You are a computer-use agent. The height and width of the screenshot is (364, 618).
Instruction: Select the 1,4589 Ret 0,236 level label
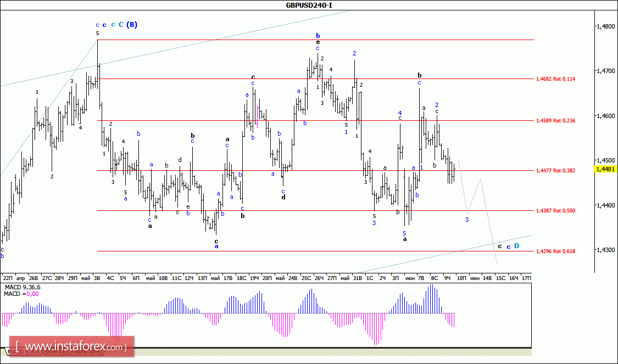pyautogui.click(x=555, y=121)
